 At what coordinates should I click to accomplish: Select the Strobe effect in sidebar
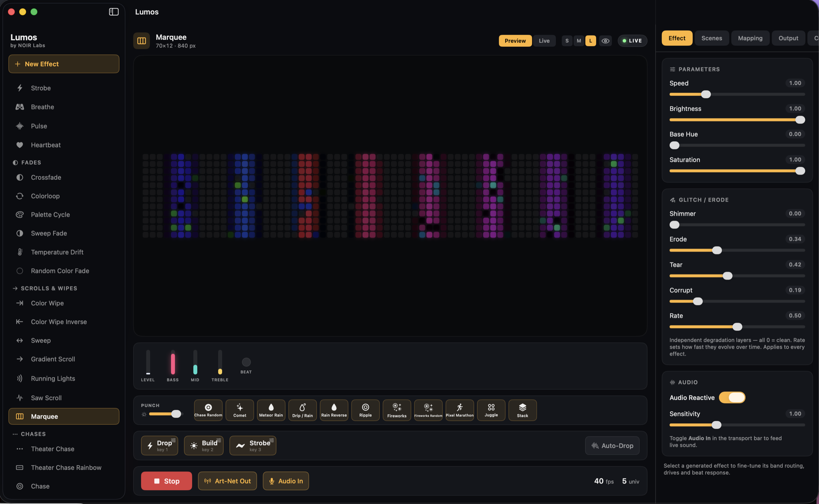pyautogui.click(x=64, y=88)
